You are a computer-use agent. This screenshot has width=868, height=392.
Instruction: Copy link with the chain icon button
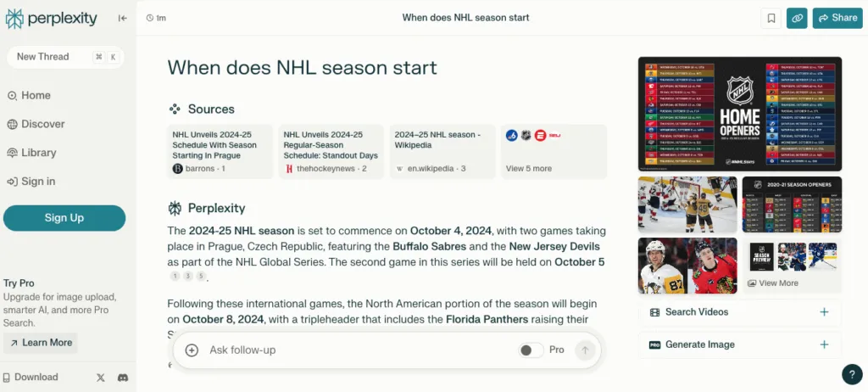click(797, 19)
